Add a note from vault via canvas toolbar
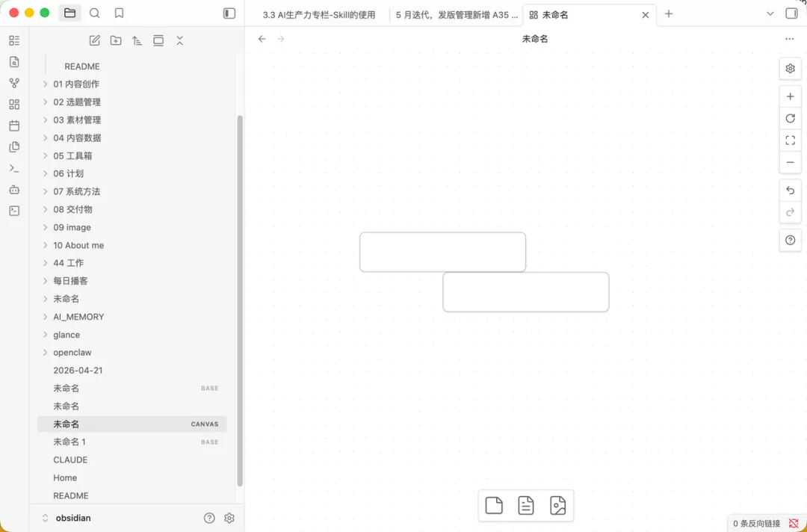Screen dimensions: 807x532 (x=525, y=505)
